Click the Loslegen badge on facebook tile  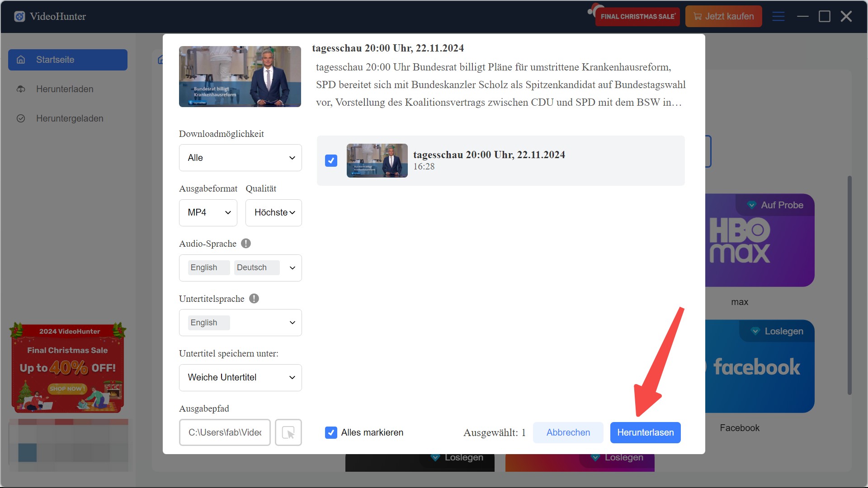778,331
